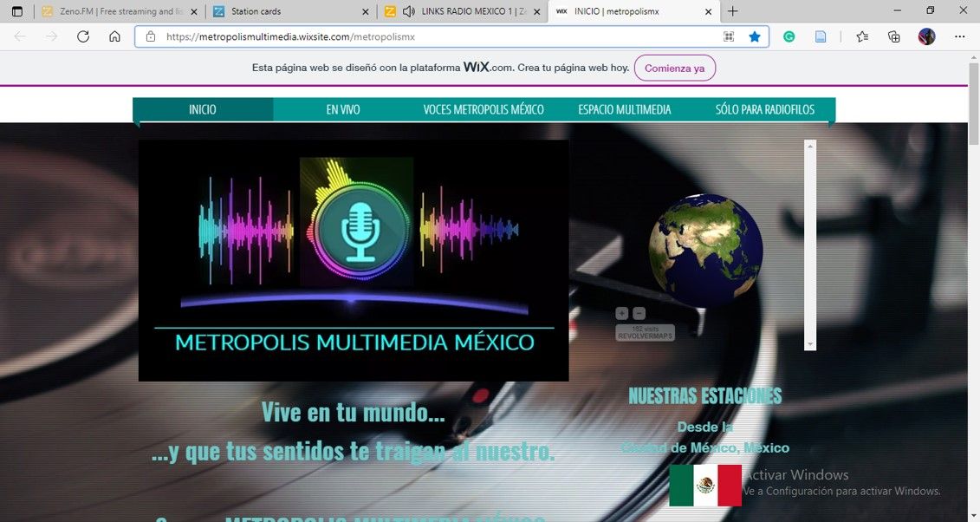Image resolution: width=980 pixels, height=522 pixels.
Task: Navigate back with the back arrow
Action: [x=19, y=36]
